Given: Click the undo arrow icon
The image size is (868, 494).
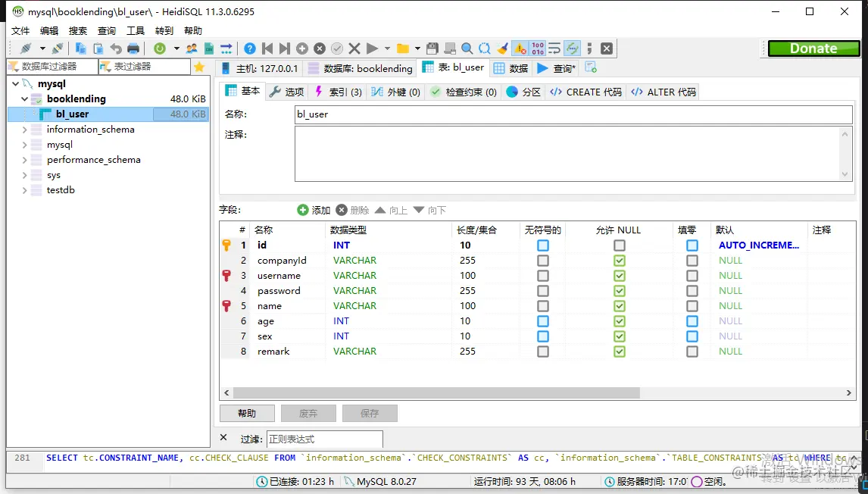Looking at the screenshot, I should [x=116, y=48].
